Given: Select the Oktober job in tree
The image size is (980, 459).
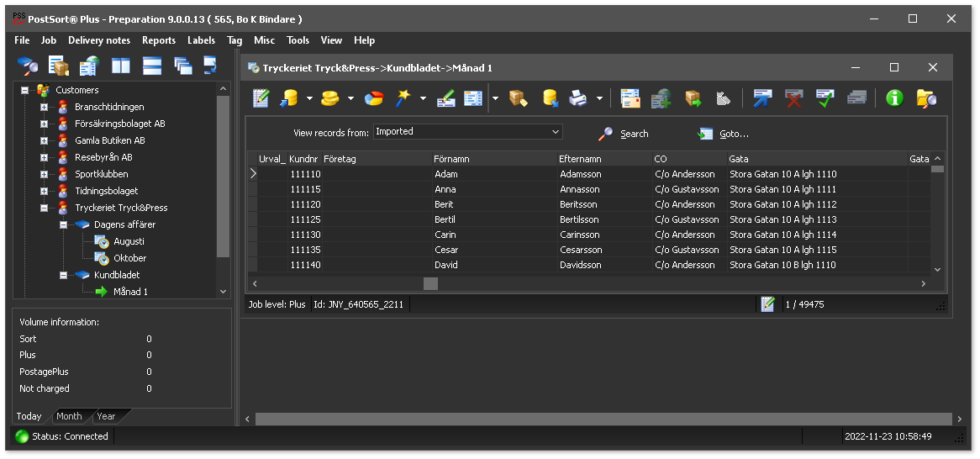Looking at the screenshot, I should [130, 257].
